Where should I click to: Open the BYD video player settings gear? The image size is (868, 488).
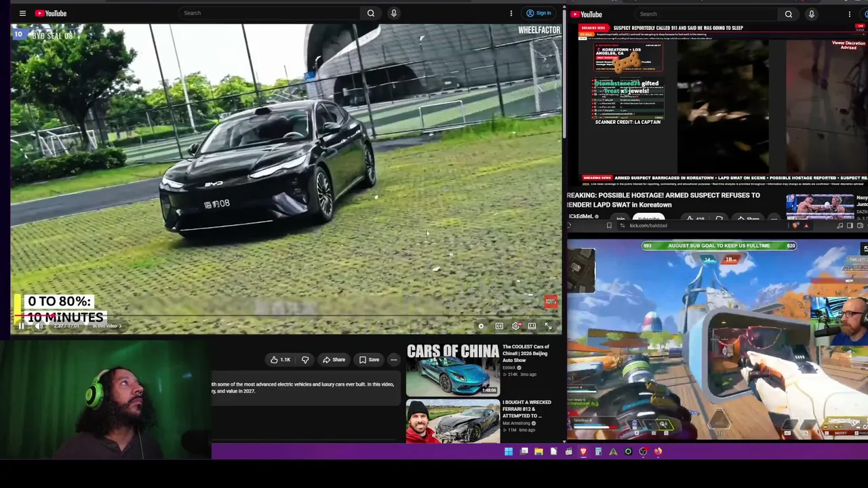516,326
